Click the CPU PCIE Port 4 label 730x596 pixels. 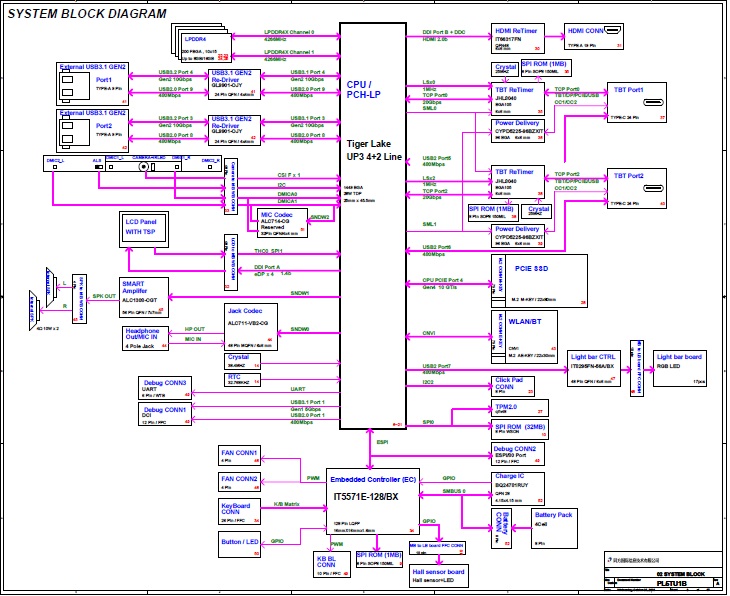click(x=443, y=280)
